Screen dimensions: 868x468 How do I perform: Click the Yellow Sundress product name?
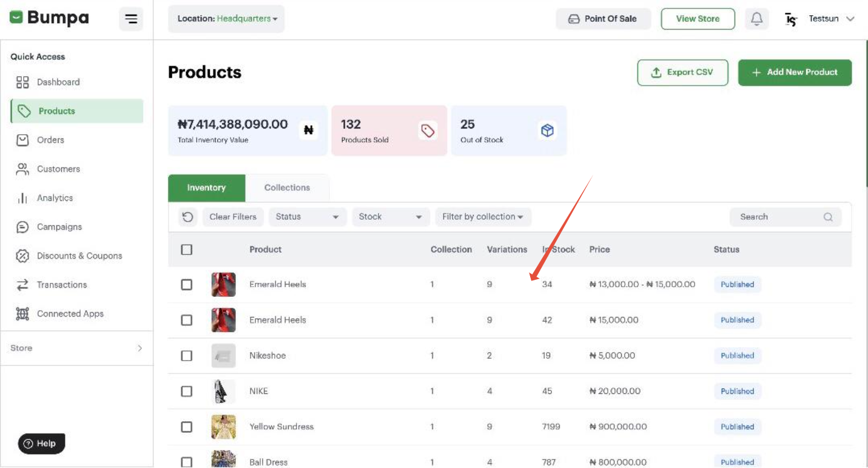coord(281,427)
